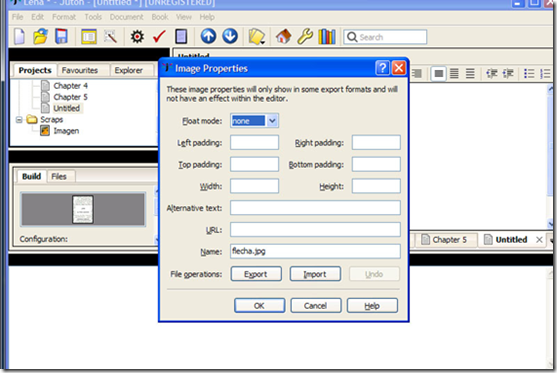This screenshot has width=557, height=373.
Task: Switch to the Projects tab
Action: (x=35, y=70)
